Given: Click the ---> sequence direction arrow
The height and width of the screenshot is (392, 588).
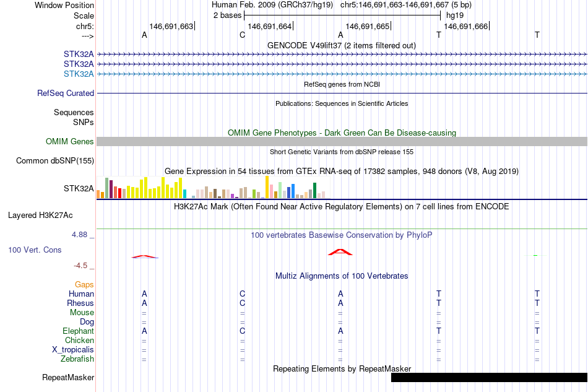Looking at the screenshot, I should click(x=87, y=36).
